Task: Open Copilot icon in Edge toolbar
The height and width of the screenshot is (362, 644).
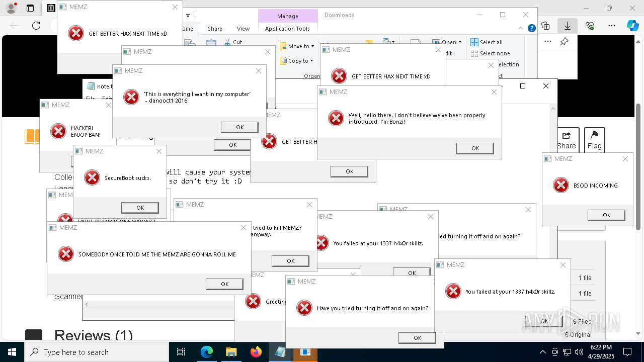Action: pos(633,26)
